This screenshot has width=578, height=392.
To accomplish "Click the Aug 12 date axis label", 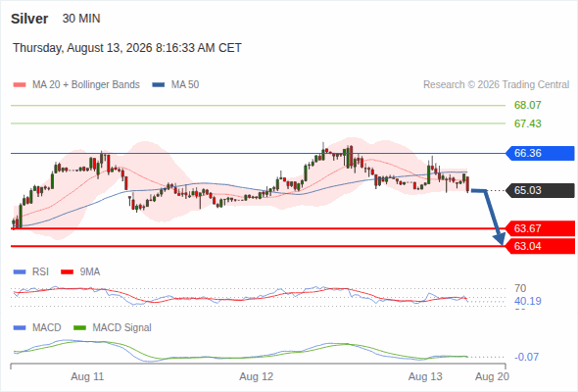I will pos(257,377).
